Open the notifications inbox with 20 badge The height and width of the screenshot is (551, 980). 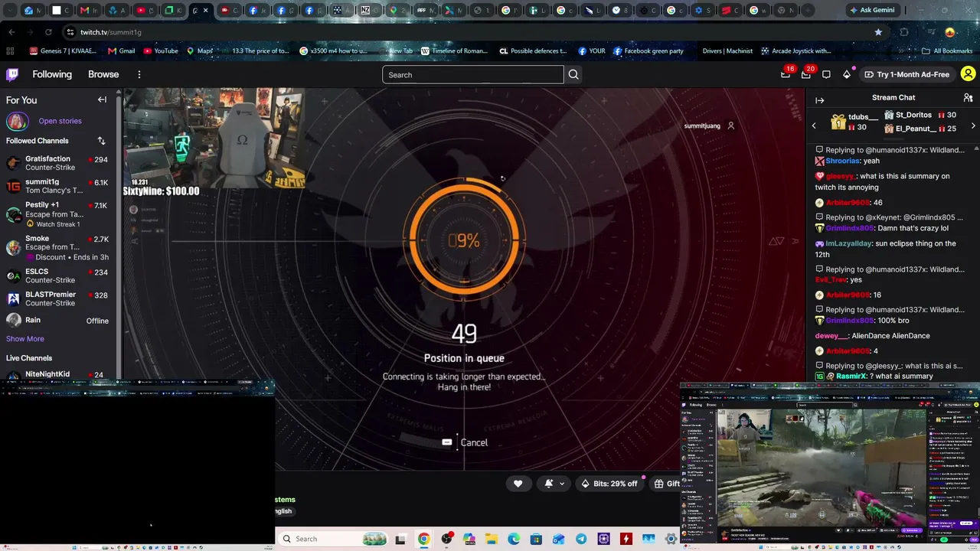[806, 73]
